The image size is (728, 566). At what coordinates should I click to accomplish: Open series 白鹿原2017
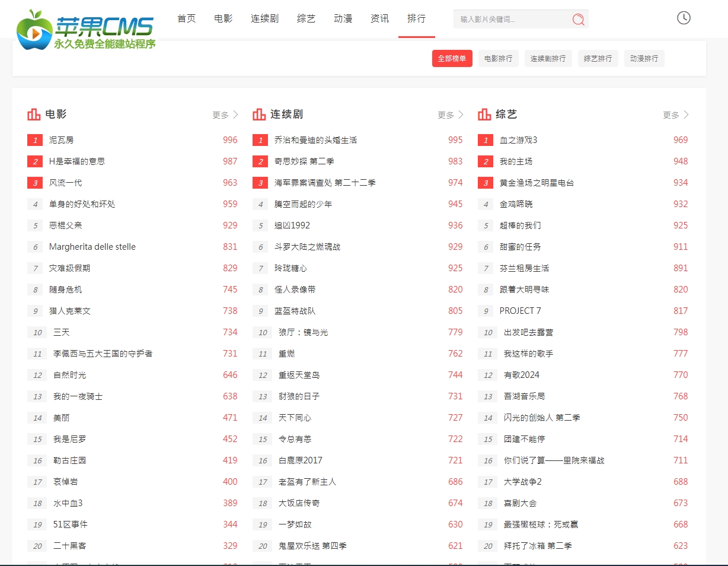click(301, 460)
